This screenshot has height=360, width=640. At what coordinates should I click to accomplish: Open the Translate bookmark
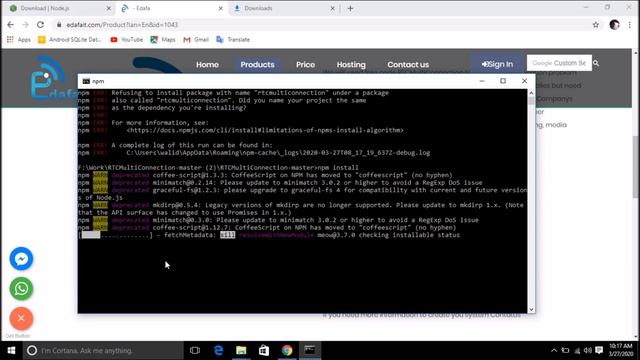pos(233,40)
